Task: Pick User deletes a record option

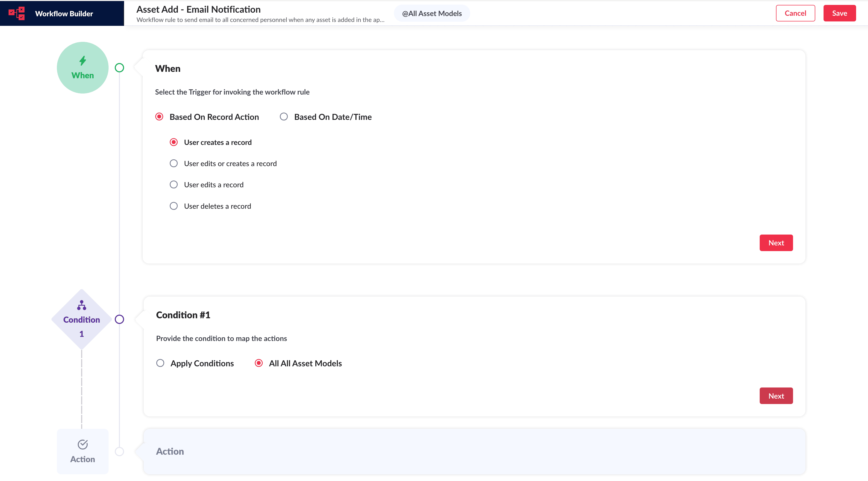Action: [173, 206]
